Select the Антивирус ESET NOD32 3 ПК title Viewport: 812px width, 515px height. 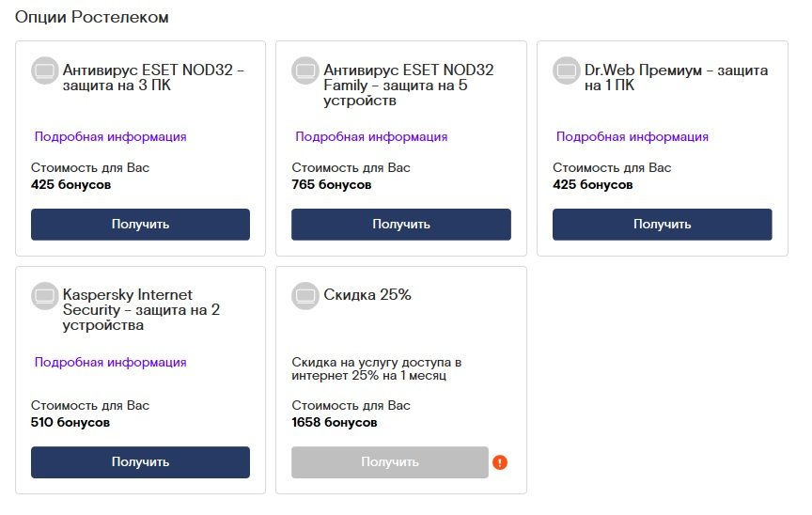(152, 77)
